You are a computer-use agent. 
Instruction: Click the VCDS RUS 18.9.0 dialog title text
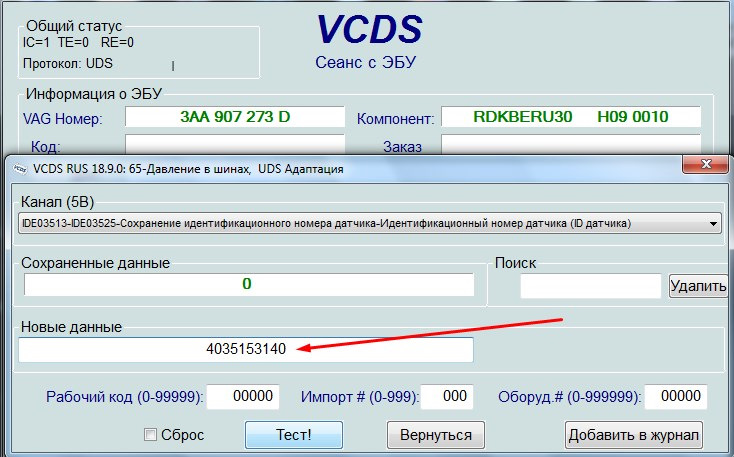click(188, 169)
